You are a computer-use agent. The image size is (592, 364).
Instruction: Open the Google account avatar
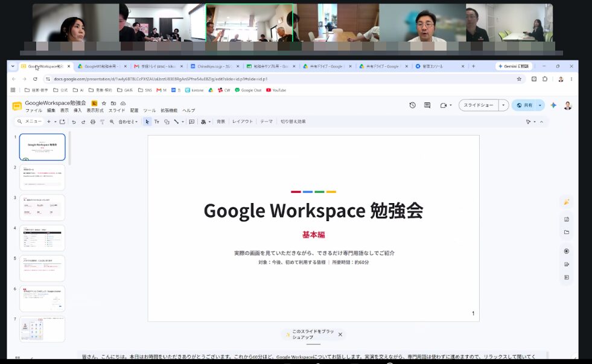point(567,105)
